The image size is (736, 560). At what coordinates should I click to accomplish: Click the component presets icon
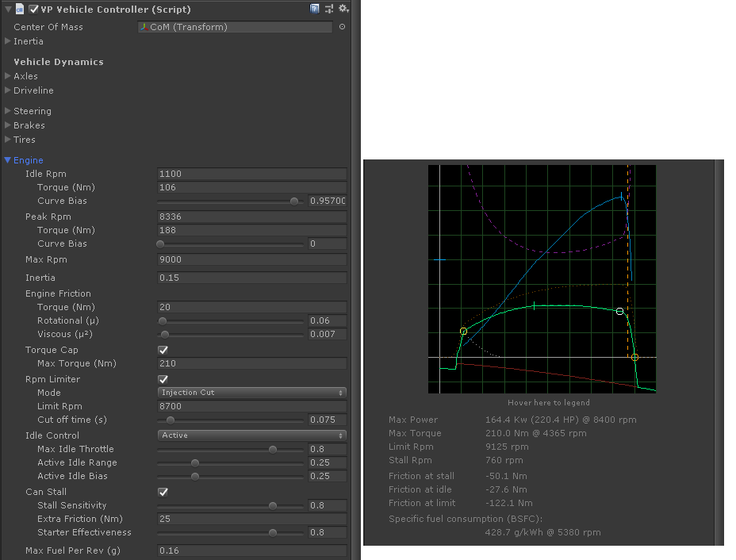[329, 9]
